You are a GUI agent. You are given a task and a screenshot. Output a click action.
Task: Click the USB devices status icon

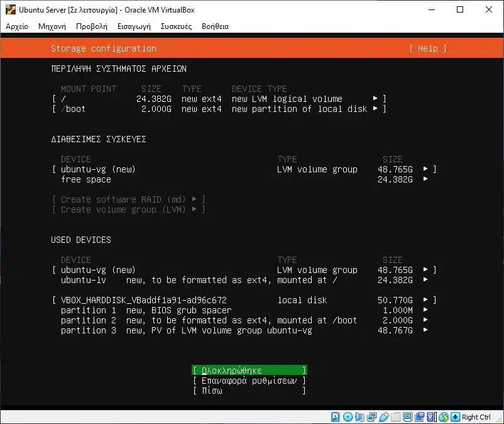click(384, 417)
